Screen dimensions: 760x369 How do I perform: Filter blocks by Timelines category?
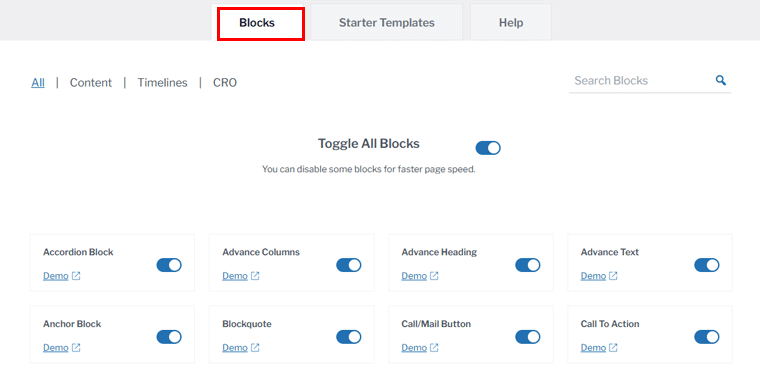click(x=162, y=83)
